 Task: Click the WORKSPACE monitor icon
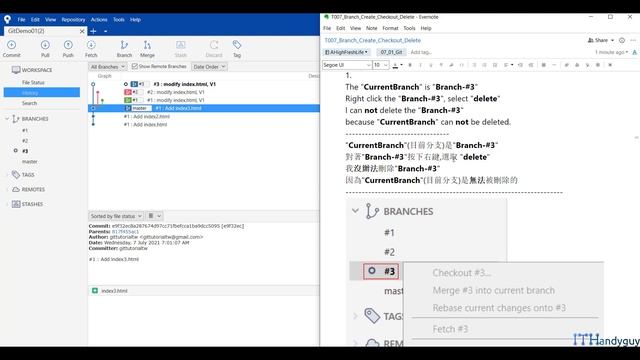point(16,70)
